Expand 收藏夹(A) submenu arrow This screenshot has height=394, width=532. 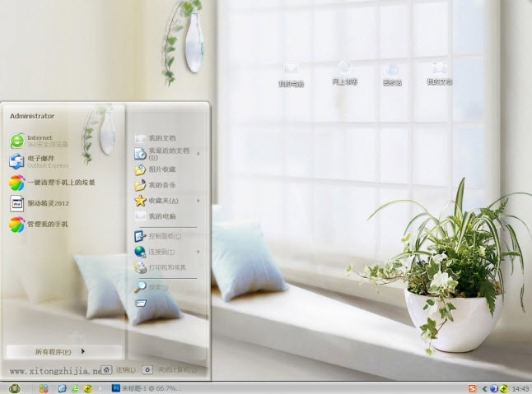tap(198, 201)
